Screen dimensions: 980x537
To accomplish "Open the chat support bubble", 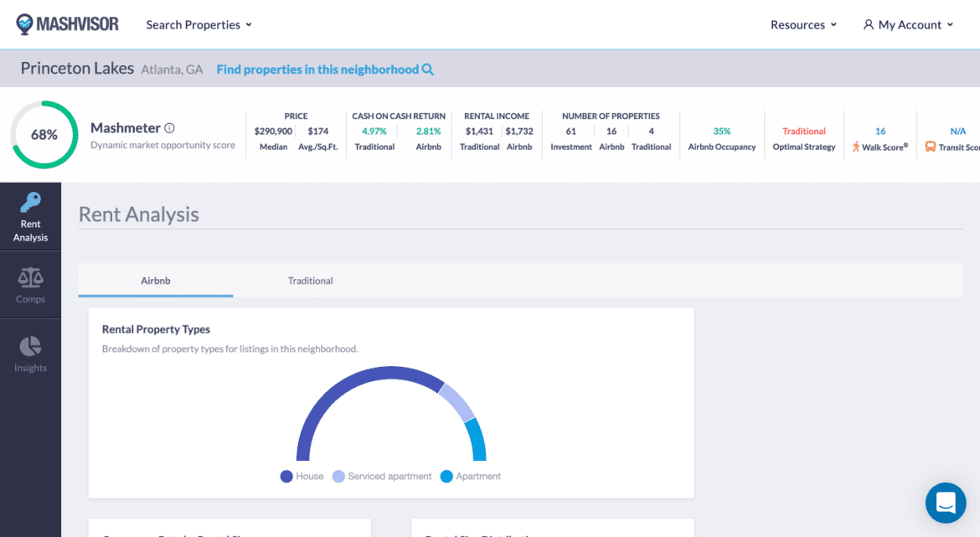I will point(946,503).
